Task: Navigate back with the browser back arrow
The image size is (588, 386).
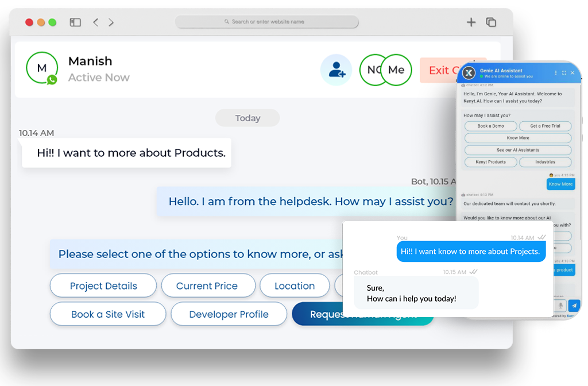Action: click(x=95, y=22)
